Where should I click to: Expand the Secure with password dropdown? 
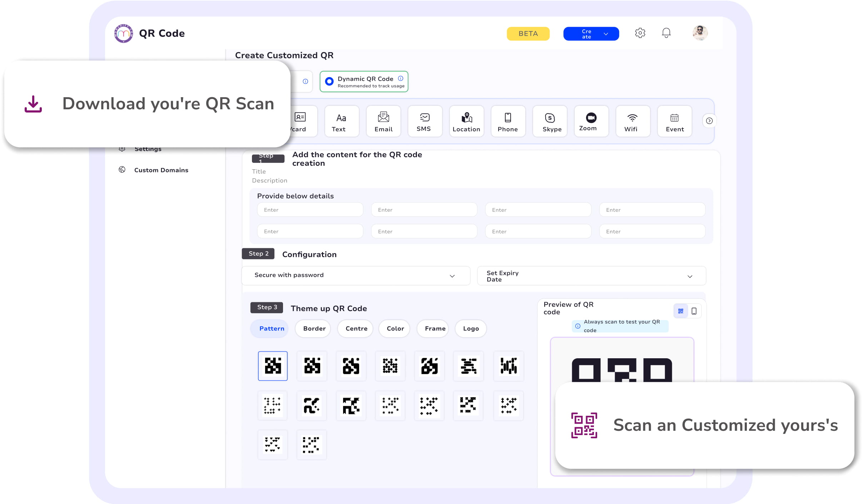[x=356, y=275]
